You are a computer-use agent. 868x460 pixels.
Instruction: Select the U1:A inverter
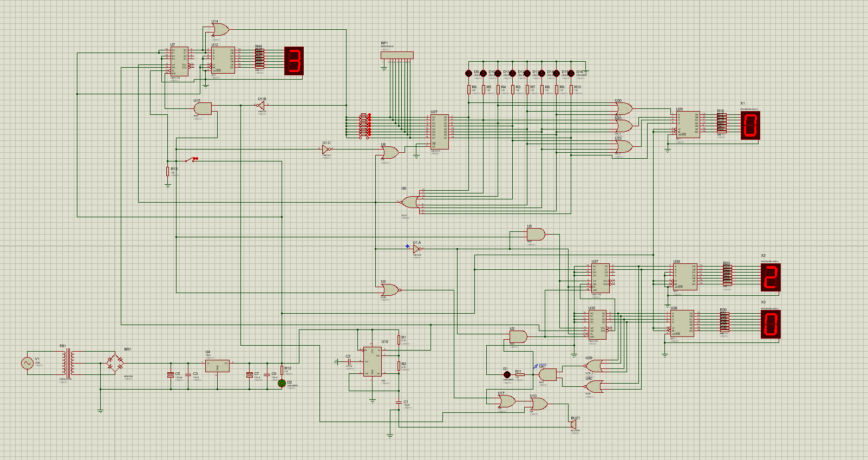pos(416,249)
